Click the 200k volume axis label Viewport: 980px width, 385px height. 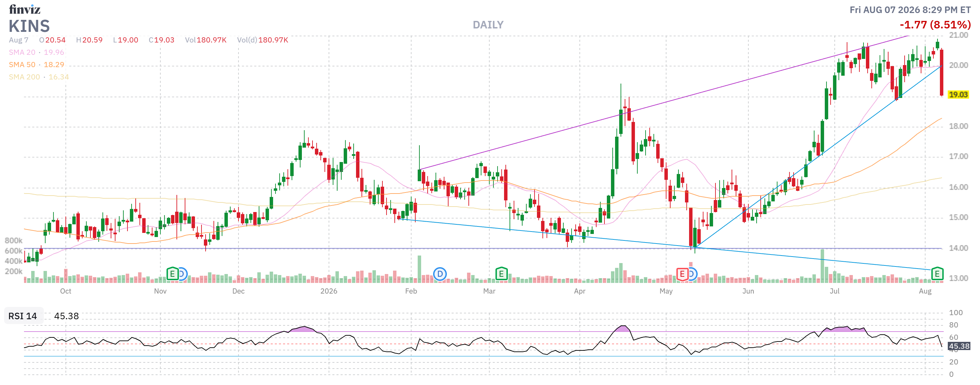13,271
